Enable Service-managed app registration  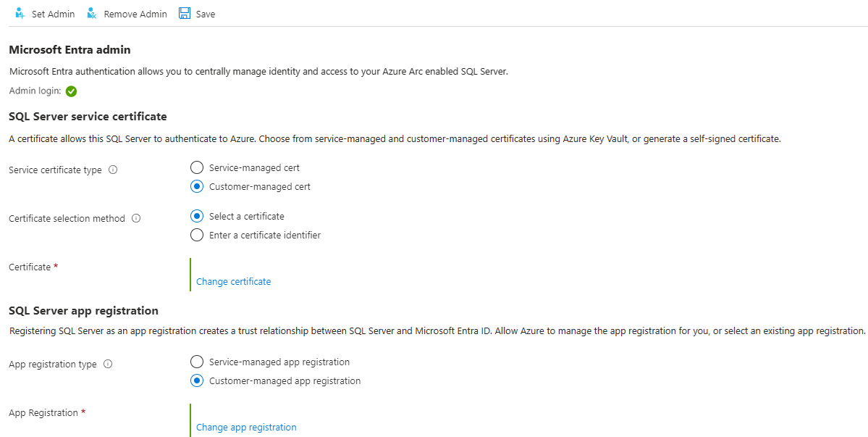tap(196, 361)
